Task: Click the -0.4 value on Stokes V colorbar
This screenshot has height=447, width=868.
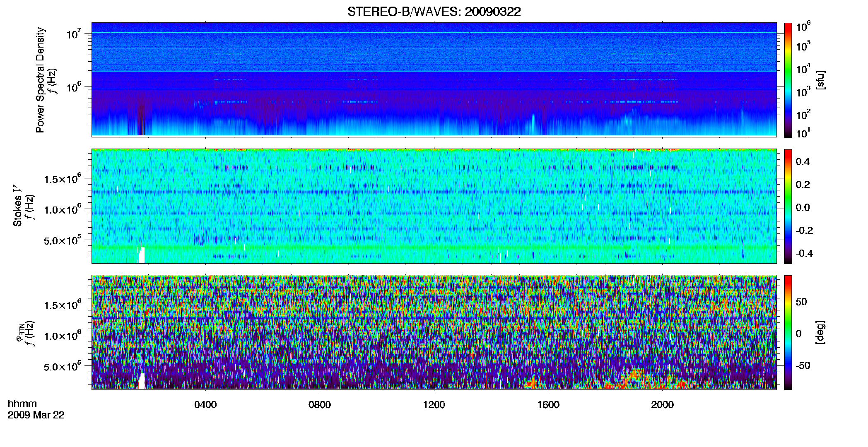Action: point(804,253)
